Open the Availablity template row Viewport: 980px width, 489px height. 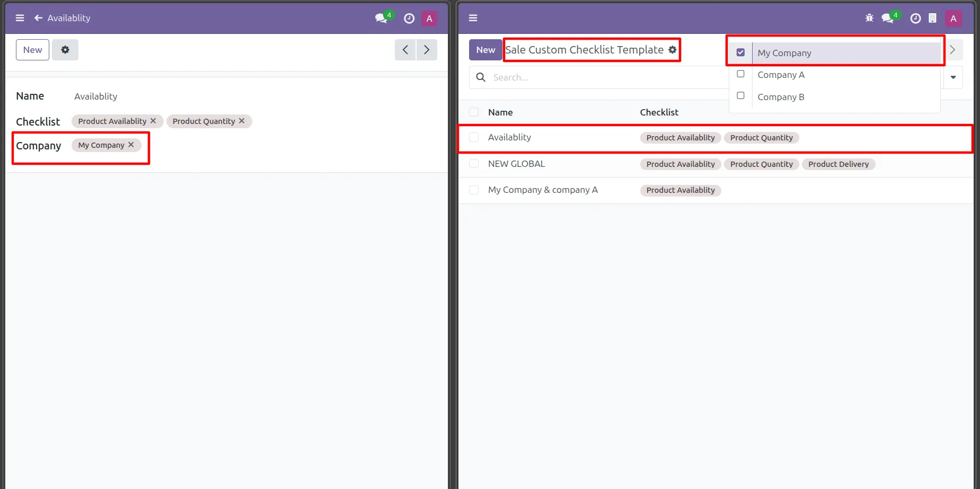[x=509, y=138]
